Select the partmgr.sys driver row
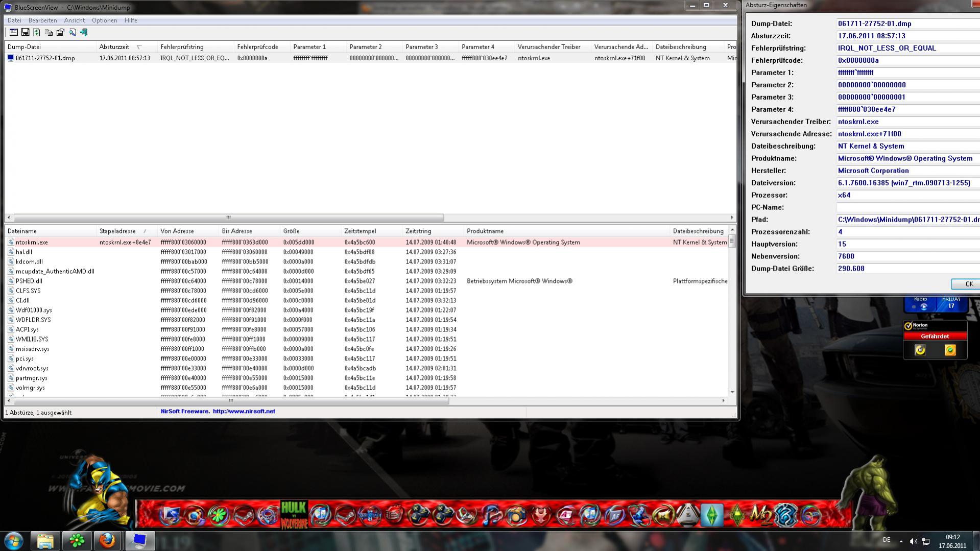This screenshot has height=551, width=980. pyautogui.click(x=367, y=378)
